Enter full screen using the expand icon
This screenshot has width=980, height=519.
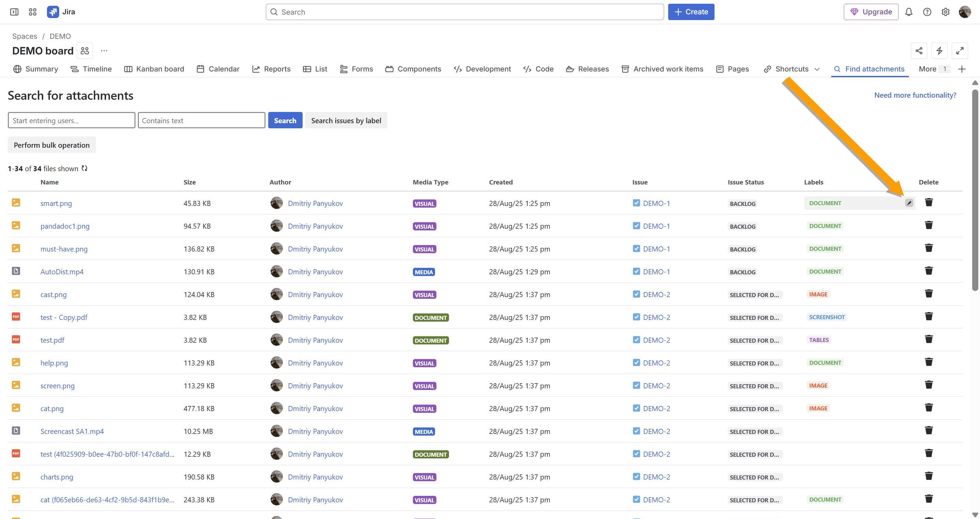pyautogui.click(x=960, y=51)
